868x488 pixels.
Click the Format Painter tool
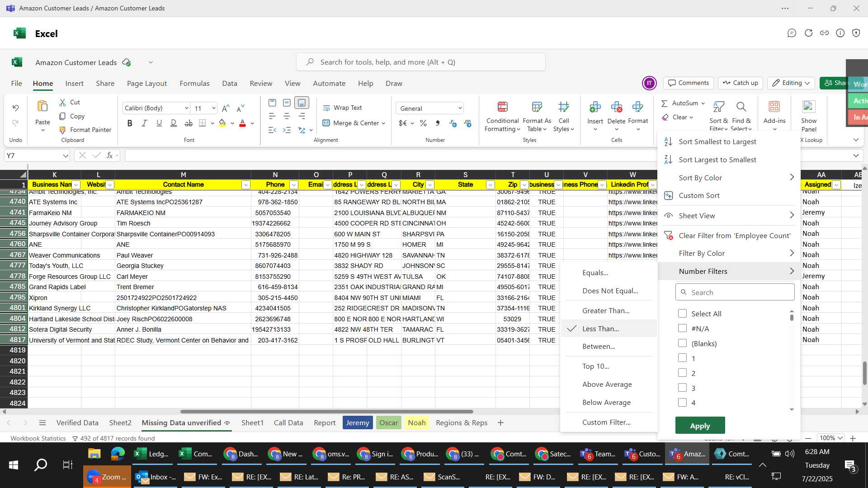[85, 130]
